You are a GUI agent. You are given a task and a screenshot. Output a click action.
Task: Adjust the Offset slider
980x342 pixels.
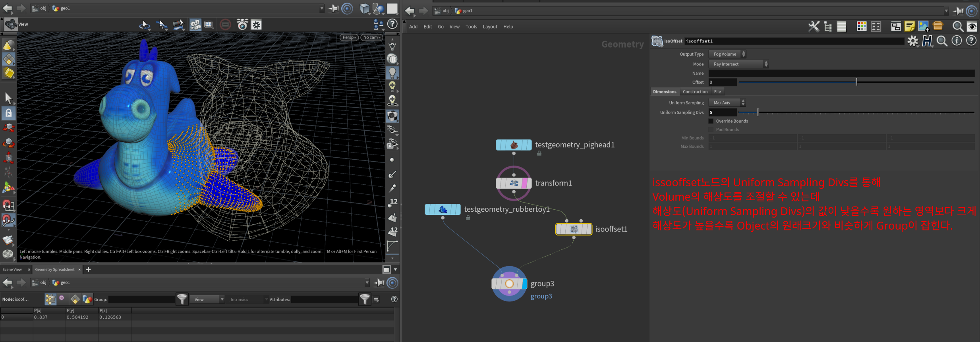point(856,82)
